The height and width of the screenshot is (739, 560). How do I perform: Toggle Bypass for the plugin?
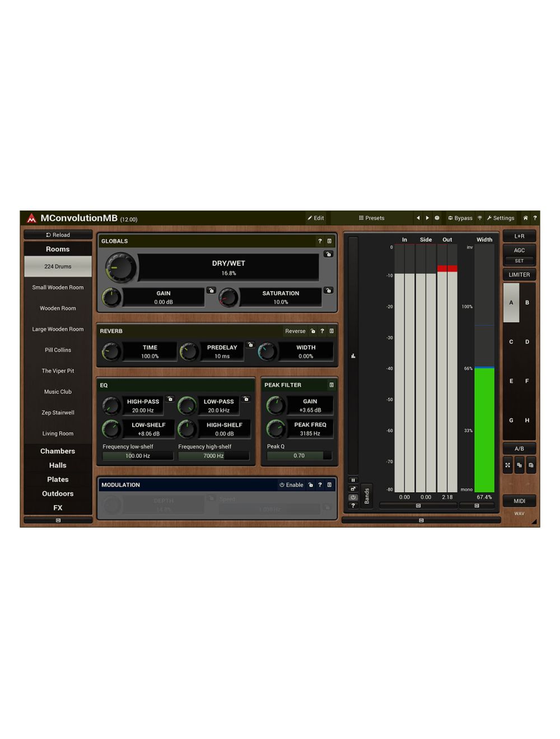[460, 218]
